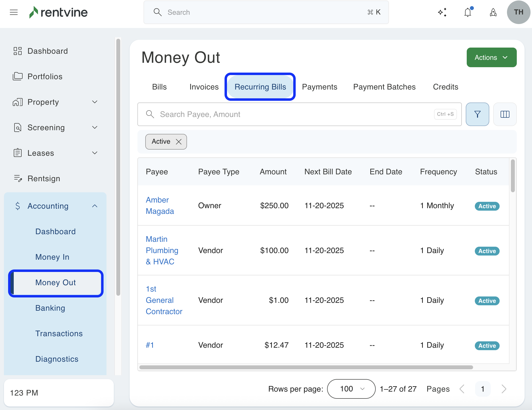The height and width of the screenshot is (410, 532).
Task: Open the notifications bell
Action: tap(468, 12)
